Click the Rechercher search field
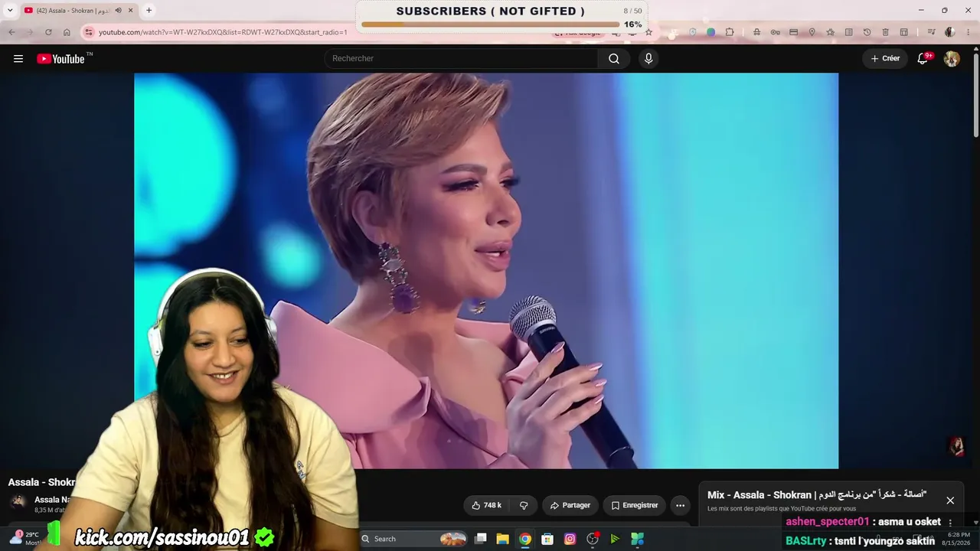Screen dimensions: 980x551 point(461,59)
